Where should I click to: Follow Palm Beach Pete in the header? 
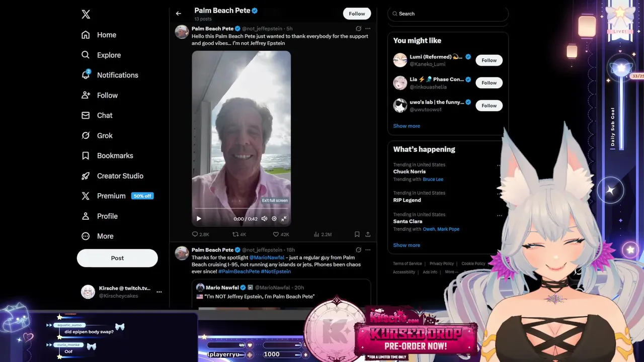357,14
